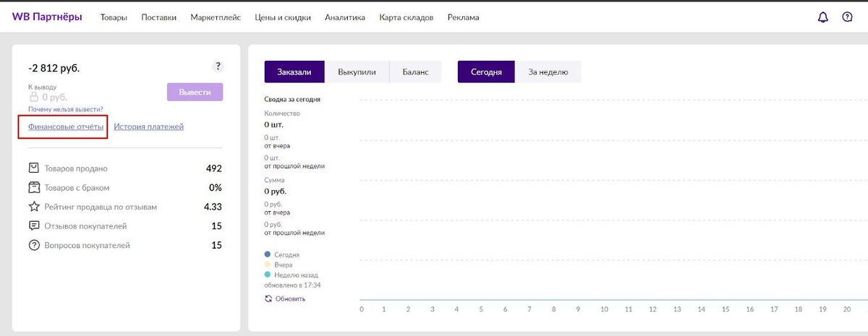Switch to the Баланс tab
Viewport: 868px width, 336px height.
pos(416,72)
